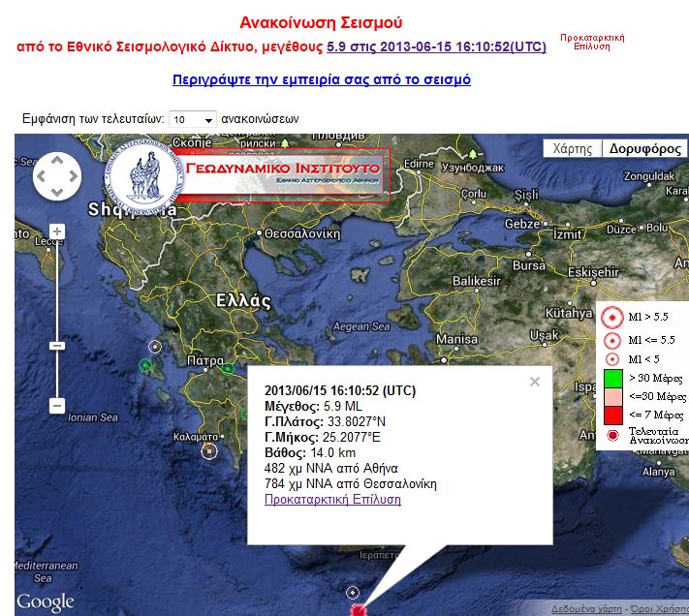Select the green earthquake marker left of Πάτρα
689x616 pixels.
(x=145, y=365)
